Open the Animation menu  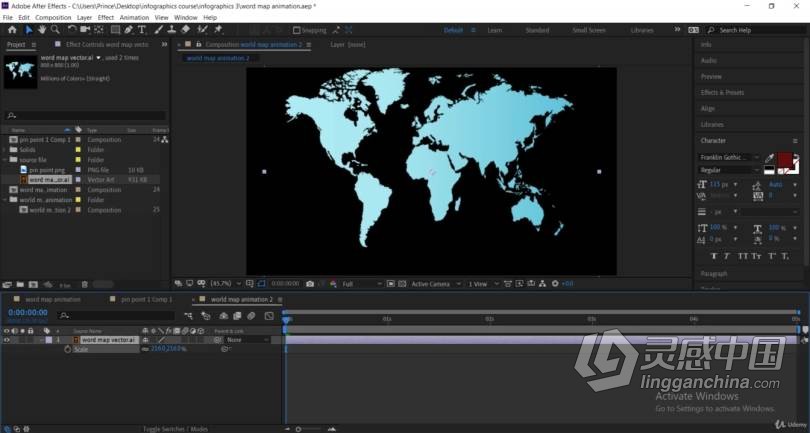coord(134,18)
